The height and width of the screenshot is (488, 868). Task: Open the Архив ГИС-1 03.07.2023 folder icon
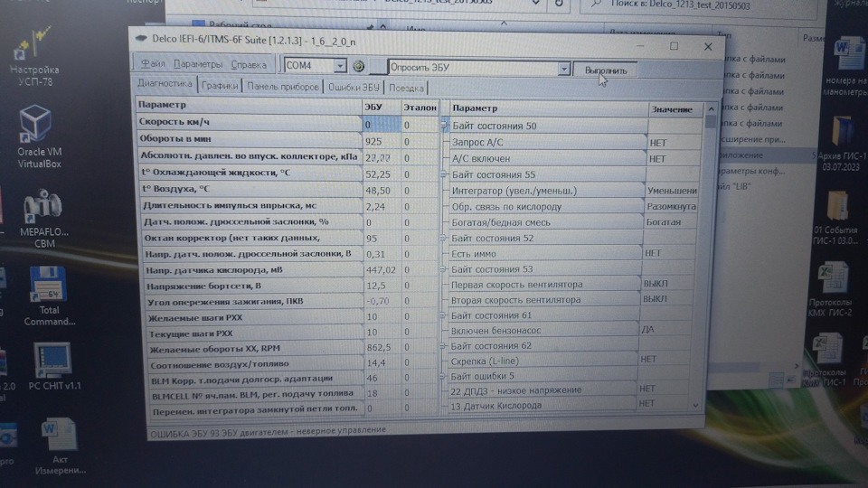coord(840,144)
